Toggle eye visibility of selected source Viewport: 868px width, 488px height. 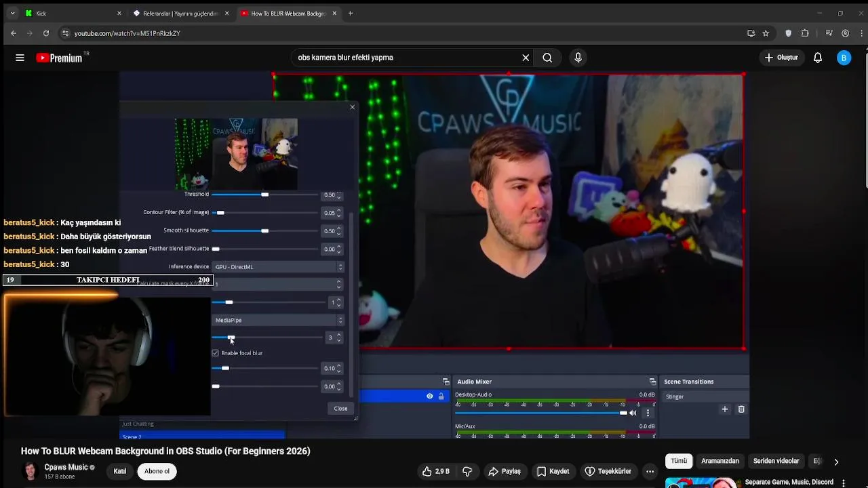[x=429, y=396]
